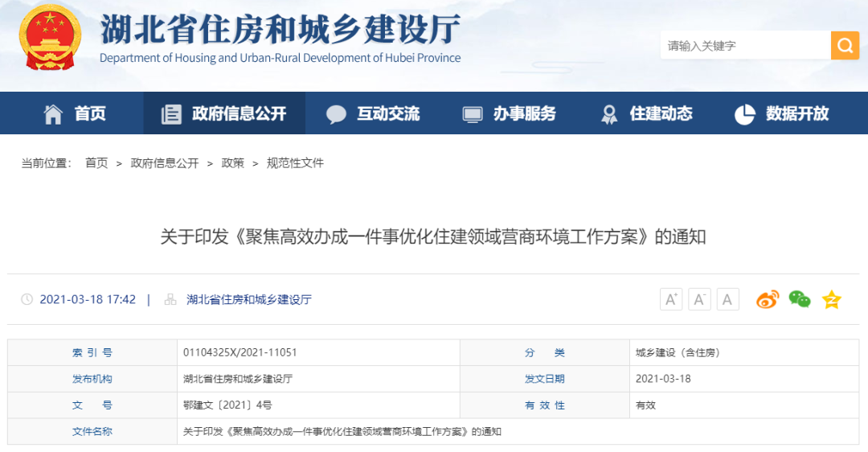Click 政府信息公开 breadcrumb link
Image resolution: width=868 pixels, height=452 pixels.
click(165, 163)
